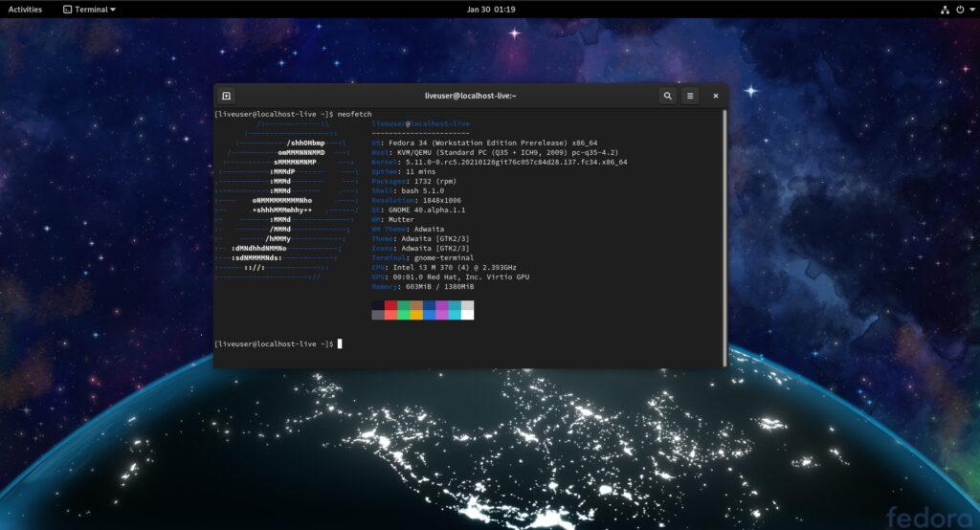
Task: Click the network status icon
Action: coord(945,10)
